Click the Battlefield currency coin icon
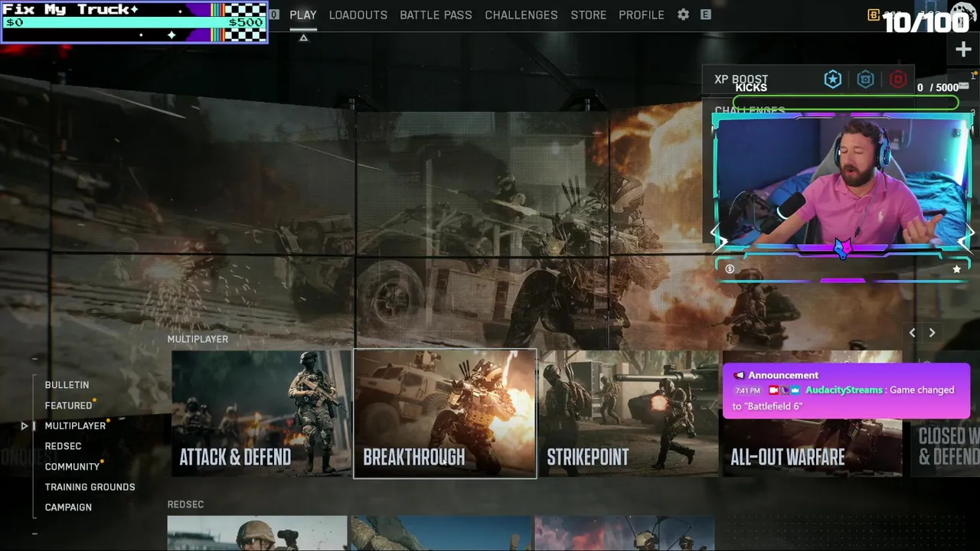This screenshot has width=980, height=551. (874, 15)
